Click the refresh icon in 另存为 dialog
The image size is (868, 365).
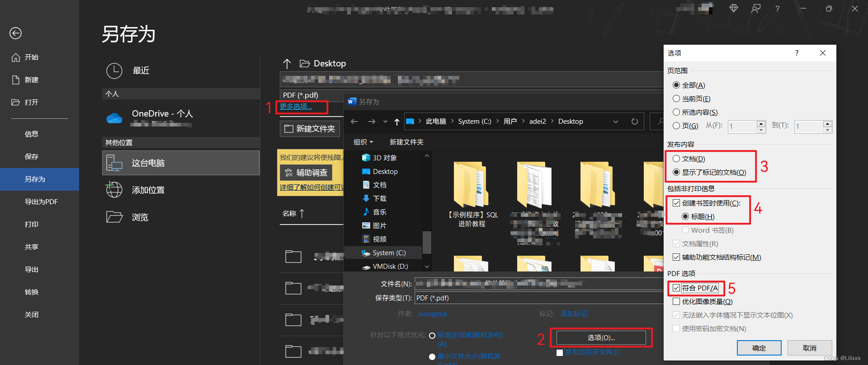[635, 122]
